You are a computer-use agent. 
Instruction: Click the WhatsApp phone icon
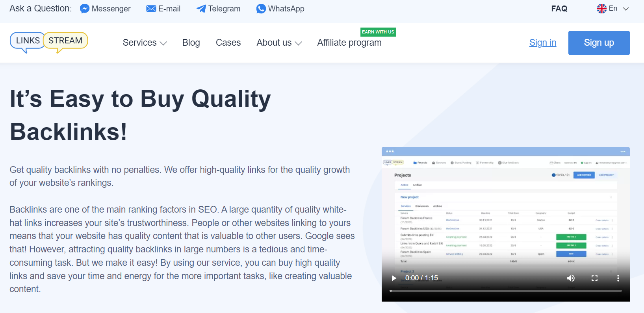261,9
